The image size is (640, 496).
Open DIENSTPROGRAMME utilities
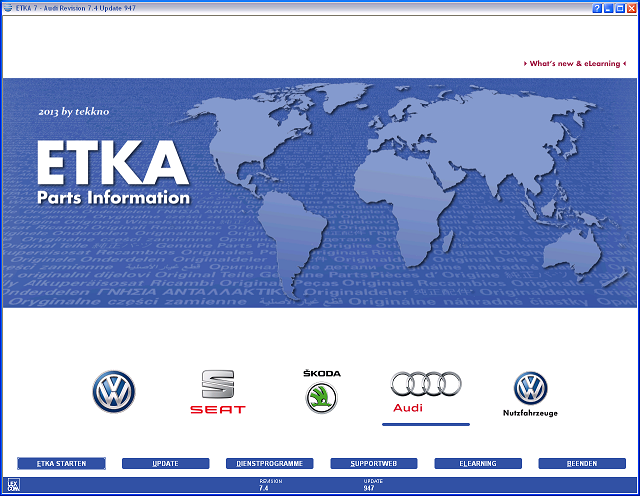pos(270,463)
